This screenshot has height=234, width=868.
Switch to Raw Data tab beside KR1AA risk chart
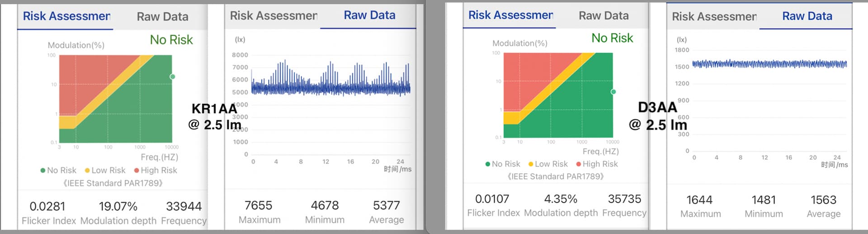(163, 17)
